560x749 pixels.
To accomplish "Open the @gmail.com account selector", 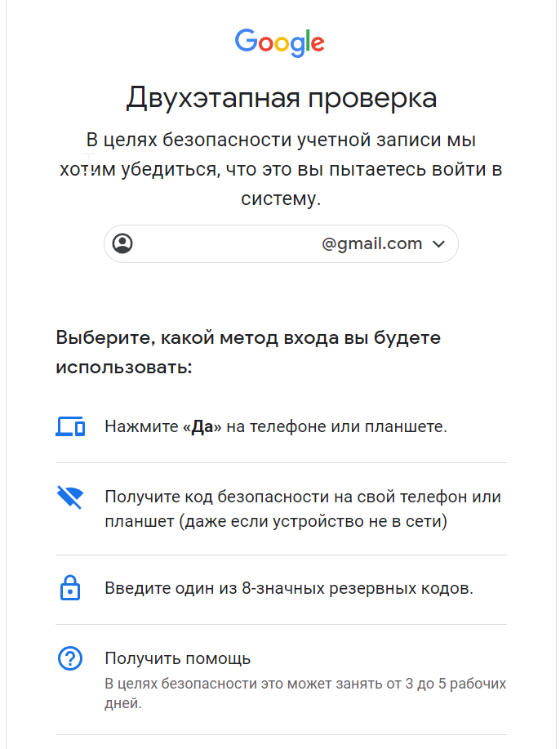I will pyautogui.click(x=281, y=243).
